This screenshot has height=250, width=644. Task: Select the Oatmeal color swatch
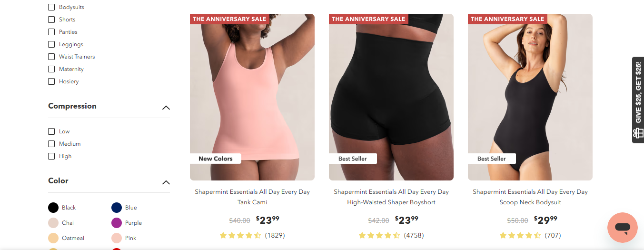pyautogui.click(x=53, y=238)
